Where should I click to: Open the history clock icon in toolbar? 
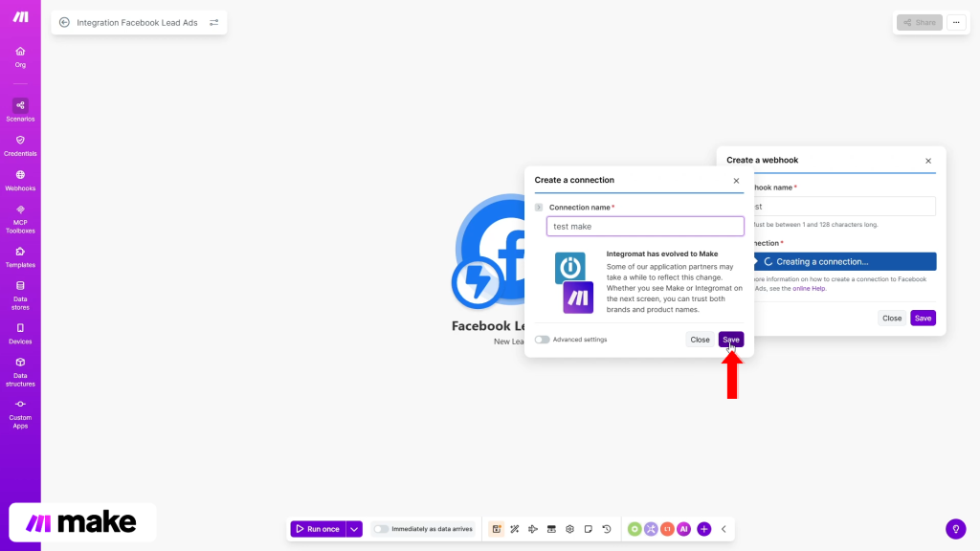[606, 529]
